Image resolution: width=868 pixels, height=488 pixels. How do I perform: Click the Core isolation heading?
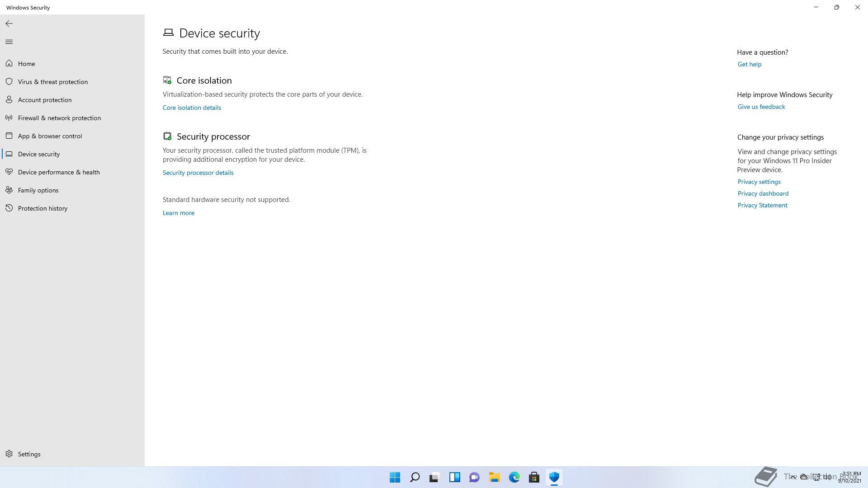pyautogui.click(x=204, y=80)
